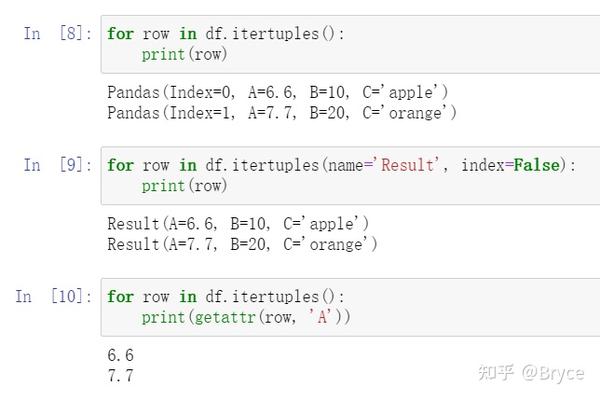Click the In [9] prompt label
This screenshot has width=600, height=401.
(58, 165)
